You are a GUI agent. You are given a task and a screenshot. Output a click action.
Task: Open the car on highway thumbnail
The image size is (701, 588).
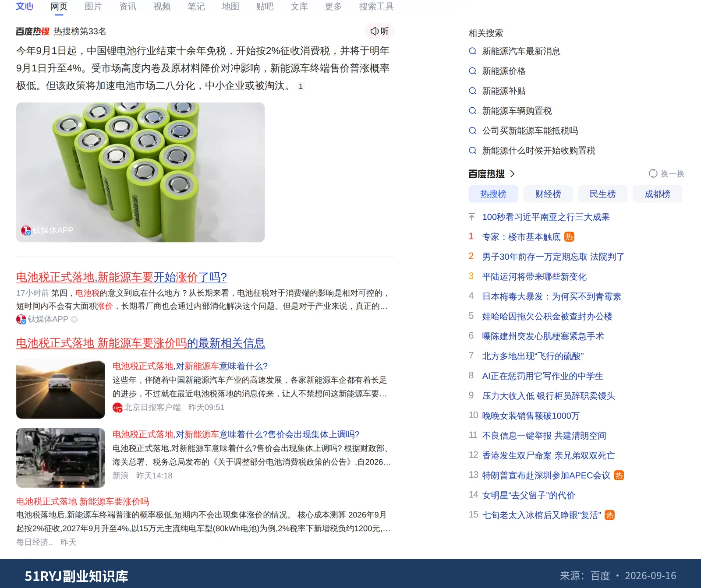click(60, 389)
